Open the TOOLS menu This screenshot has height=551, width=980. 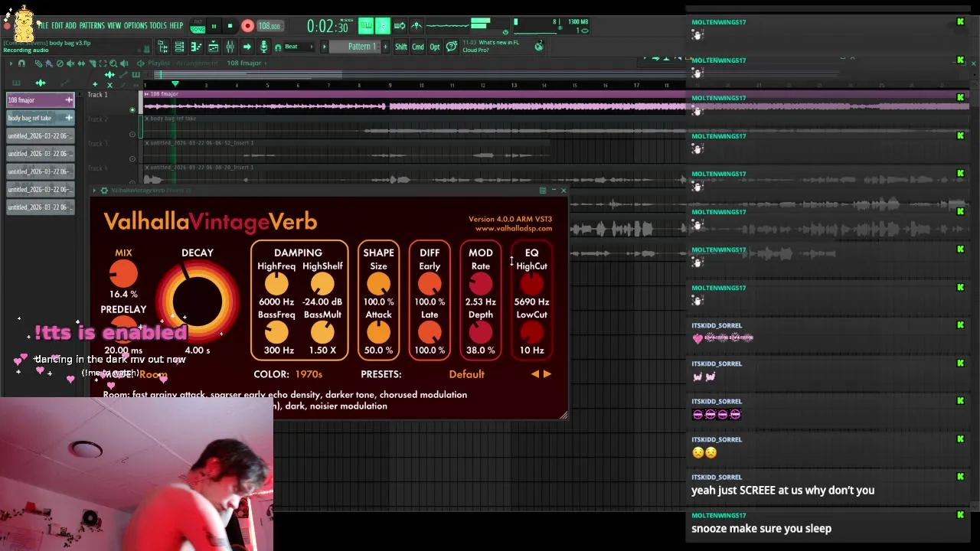pos(158,25)
